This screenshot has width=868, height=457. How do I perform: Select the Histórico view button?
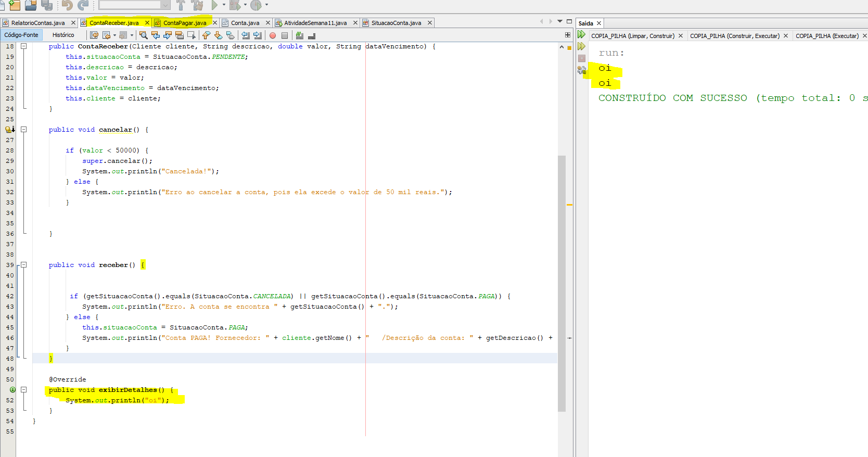pos(63,35)
